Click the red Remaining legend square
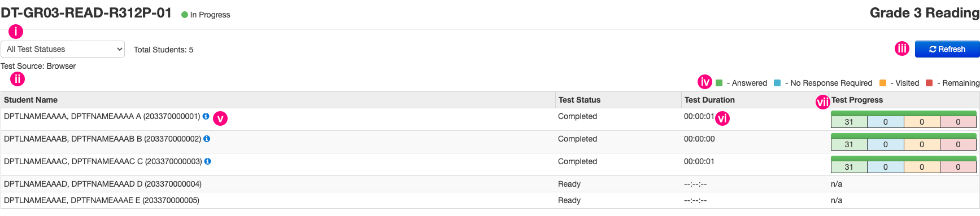The width and height of the screenshot is (980, 216). tap(929, 83)
